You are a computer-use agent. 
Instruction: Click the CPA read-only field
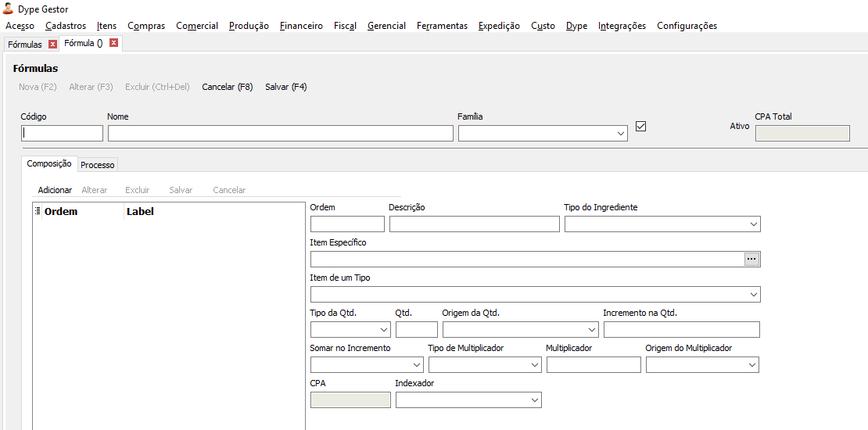(350, 400)
